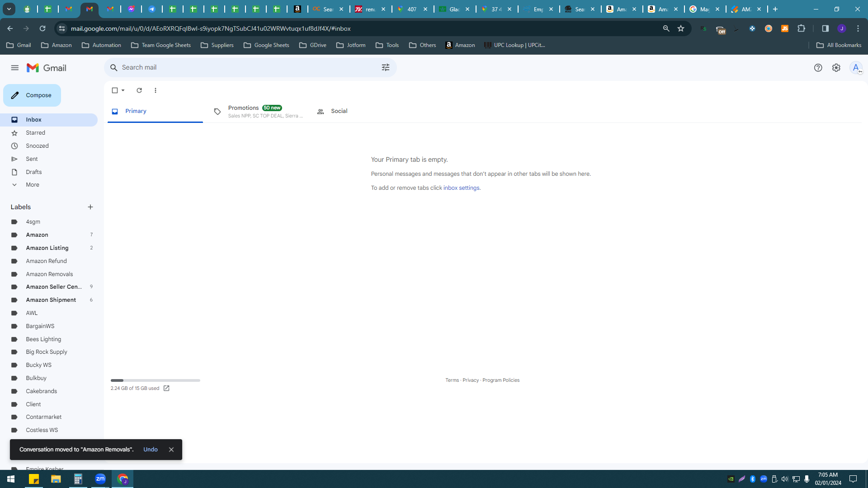Open Gmail Support help icon

(x=818, y=68)
